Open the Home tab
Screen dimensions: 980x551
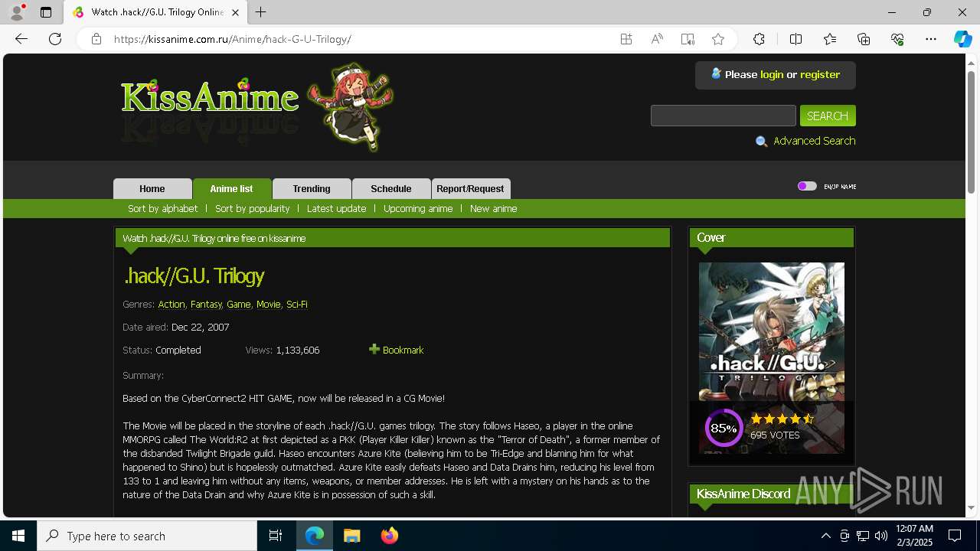[x=152, y=188]
